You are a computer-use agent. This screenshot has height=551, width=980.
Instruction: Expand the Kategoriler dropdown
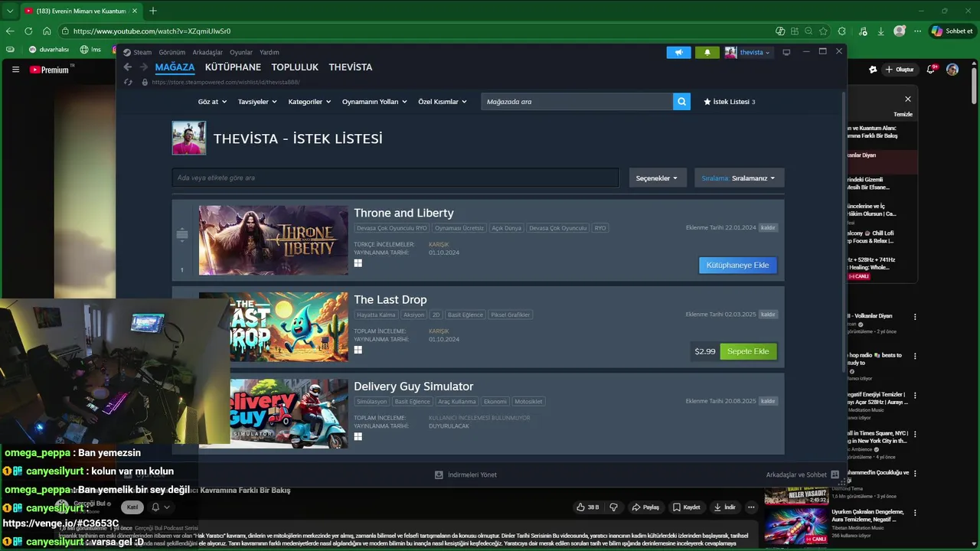coord(309,102)
